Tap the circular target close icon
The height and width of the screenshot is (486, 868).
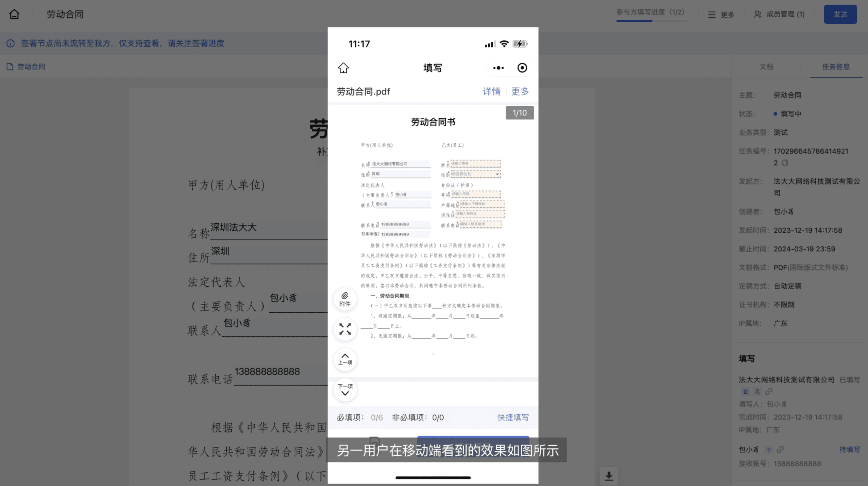pos(522,68)
